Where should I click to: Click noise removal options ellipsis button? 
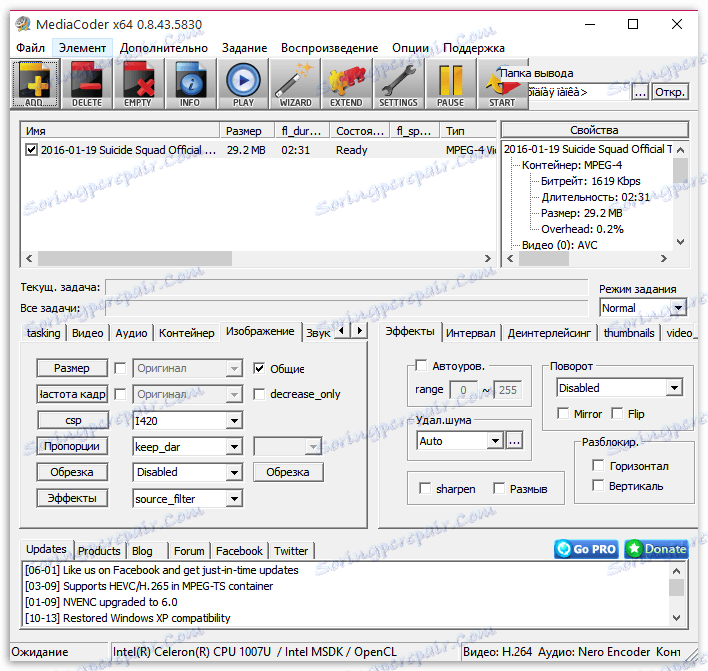[514, 441]
